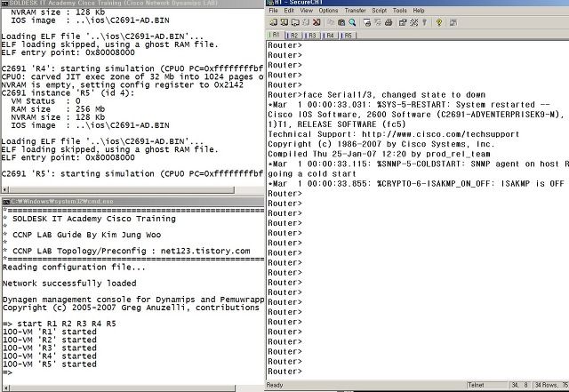Click "100-VM 'R5' started" line in cmd

pos(50,364)
